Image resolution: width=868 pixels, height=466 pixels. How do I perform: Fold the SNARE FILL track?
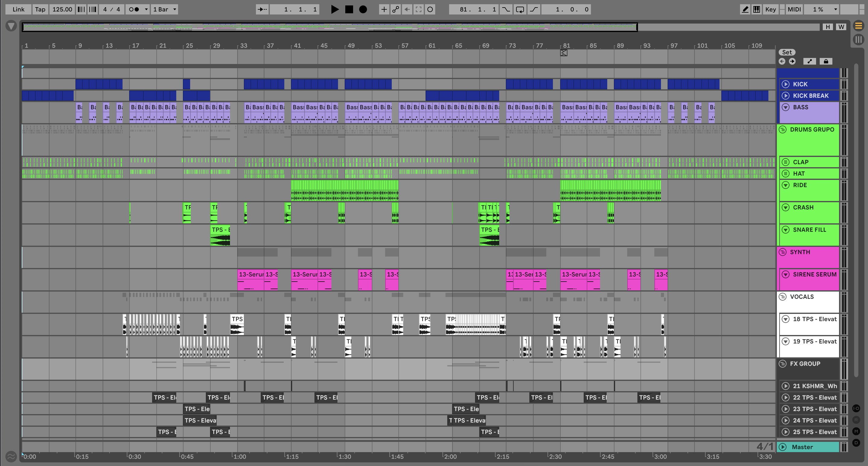click(785, 230)
